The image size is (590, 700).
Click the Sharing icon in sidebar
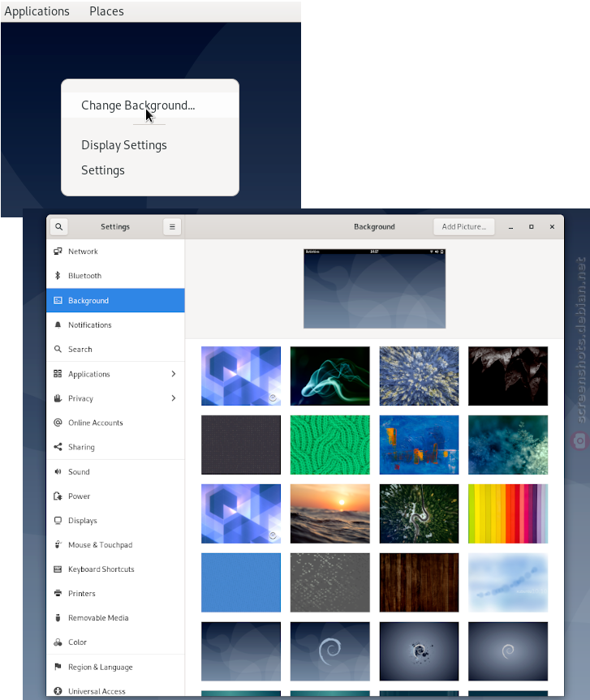point(58,447)
